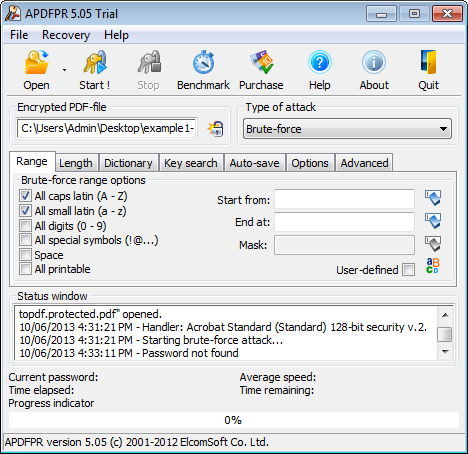Switch to the Key search tab
468x454 pixels.
tap(191, 163)
